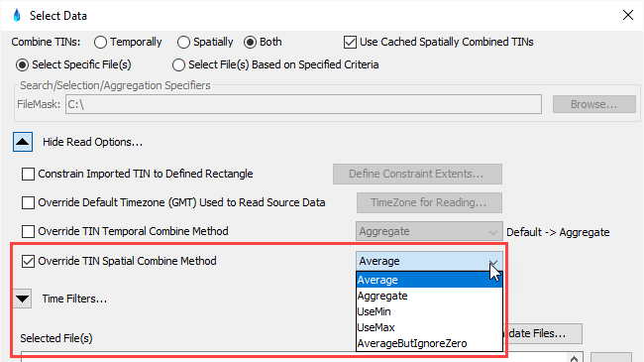Choose AverageButIgnoreZero option
Image resolution: width=644 pixels, height=362 pixels.
click(429, 343)
